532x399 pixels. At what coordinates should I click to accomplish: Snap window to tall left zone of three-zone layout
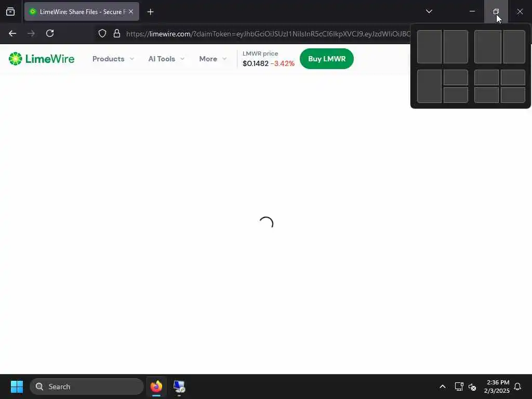click(x=429, y=86)
